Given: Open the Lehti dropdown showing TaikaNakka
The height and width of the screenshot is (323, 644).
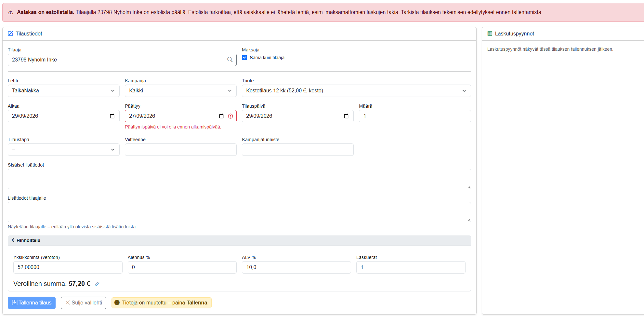Looking at the screenshot, I should 64,91.
